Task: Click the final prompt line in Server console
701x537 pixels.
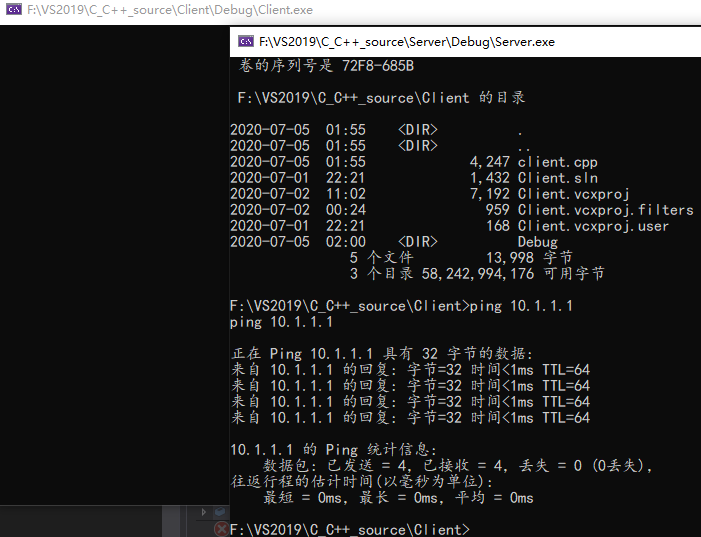Action: point(350,530)
